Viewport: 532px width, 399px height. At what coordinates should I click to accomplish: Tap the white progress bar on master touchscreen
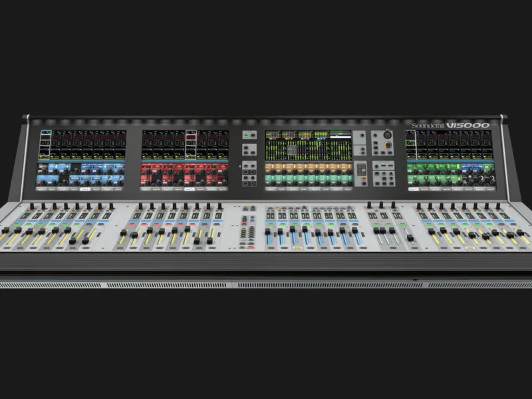click(x=340, y=136)
